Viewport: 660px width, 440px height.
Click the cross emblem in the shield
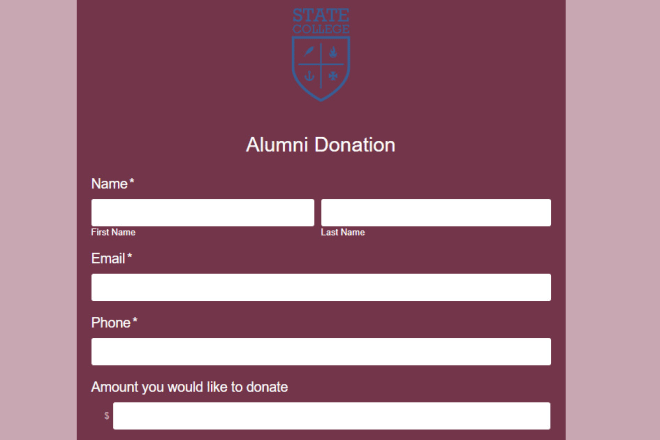(333, 76)
